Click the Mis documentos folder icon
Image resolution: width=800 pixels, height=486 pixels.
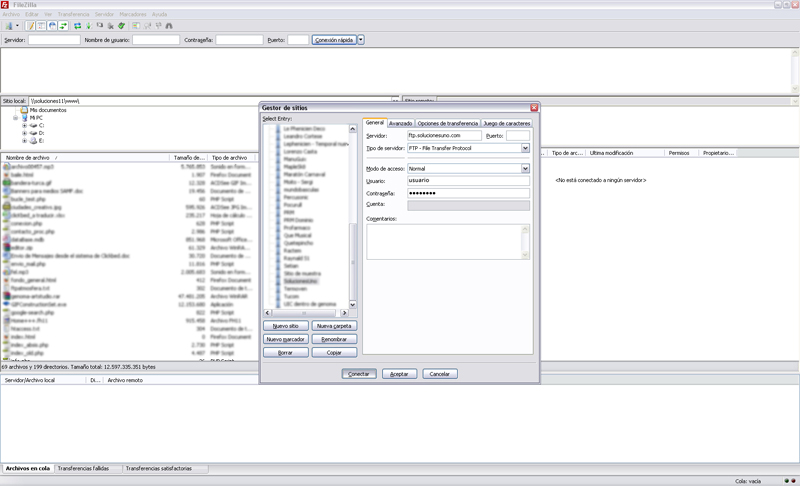[24, 110]
